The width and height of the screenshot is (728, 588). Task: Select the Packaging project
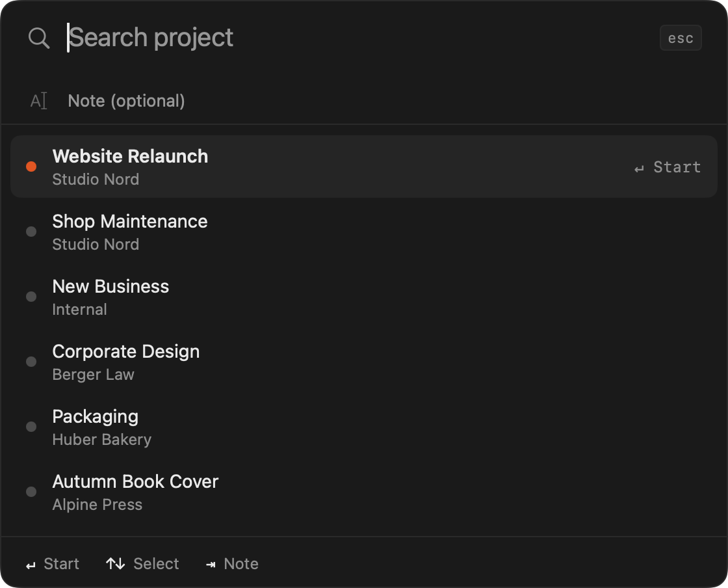tap(364, 427)
